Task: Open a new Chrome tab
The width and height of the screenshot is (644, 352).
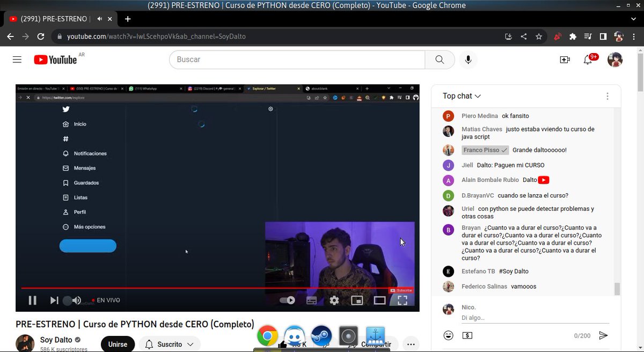Action: tap(128, 19)
